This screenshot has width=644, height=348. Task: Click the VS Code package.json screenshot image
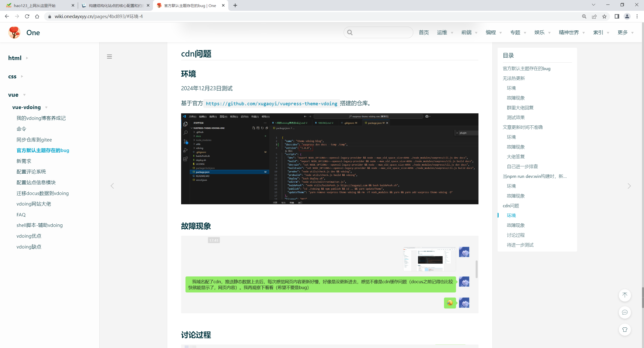point(330,159)
